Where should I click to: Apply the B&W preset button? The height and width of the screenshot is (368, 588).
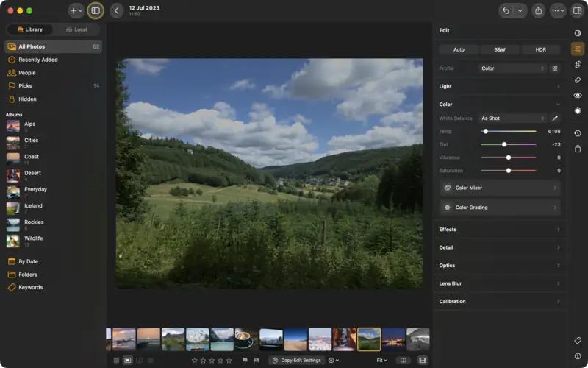500,49
